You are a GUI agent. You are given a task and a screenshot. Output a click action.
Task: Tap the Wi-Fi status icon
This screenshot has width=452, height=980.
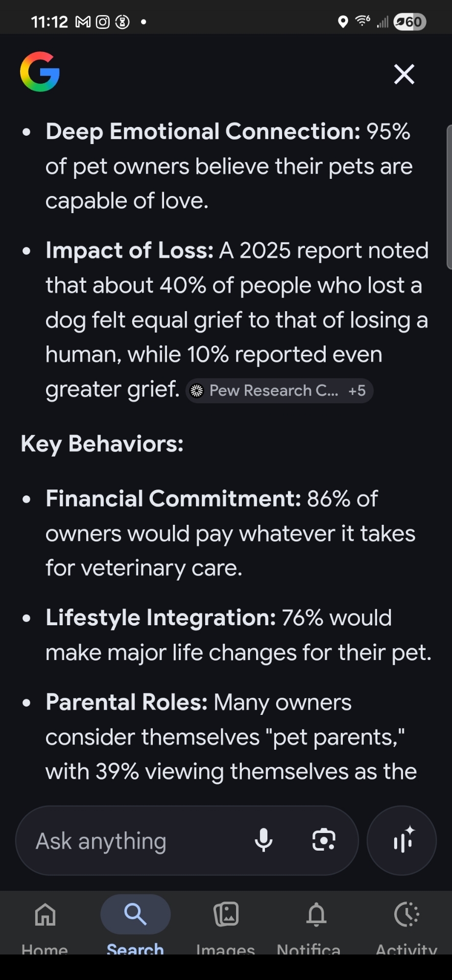362,21
